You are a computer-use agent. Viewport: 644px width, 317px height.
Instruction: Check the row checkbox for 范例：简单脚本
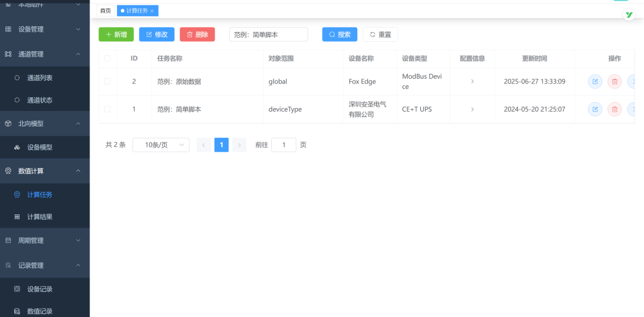pos(107,109)
